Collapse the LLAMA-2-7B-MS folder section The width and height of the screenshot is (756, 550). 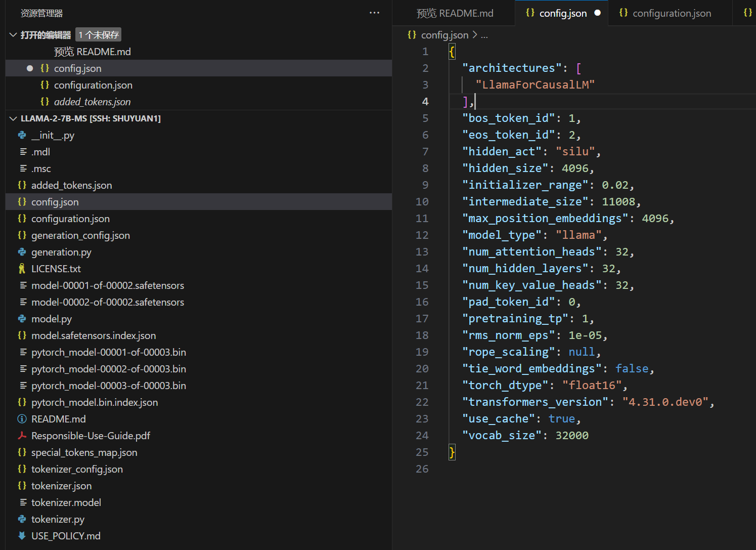pyautogui.click(x=13, y=118)
